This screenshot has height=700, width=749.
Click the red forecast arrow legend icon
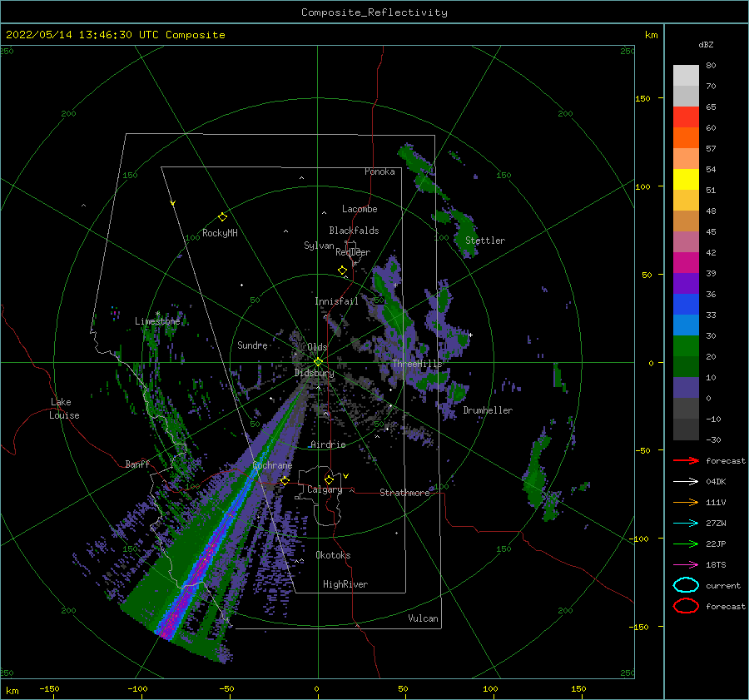686,460
